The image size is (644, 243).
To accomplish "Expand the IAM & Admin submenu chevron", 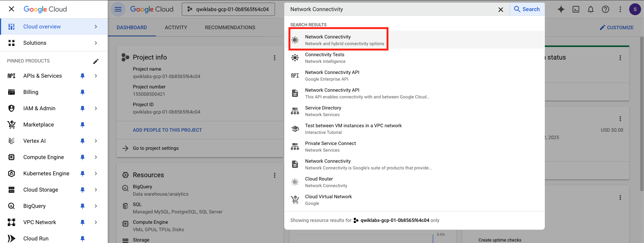I will point(96,108).
